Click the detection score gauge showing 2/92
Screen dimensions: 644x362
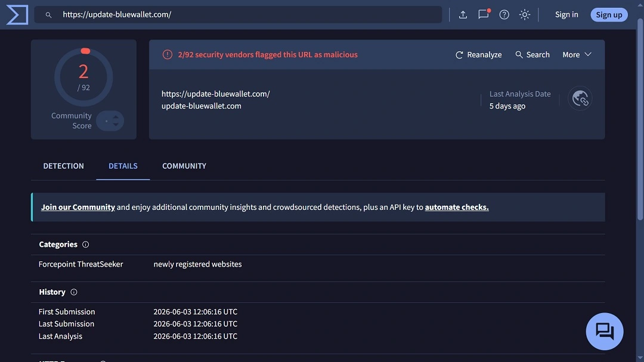(83, 78)
